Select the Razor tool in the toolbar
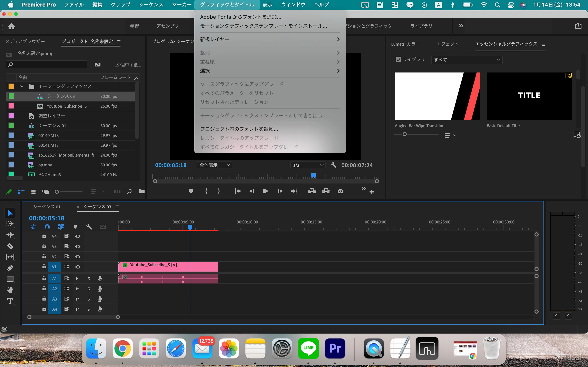Screen dimensions: 588x367 click(x=10, y=246)
